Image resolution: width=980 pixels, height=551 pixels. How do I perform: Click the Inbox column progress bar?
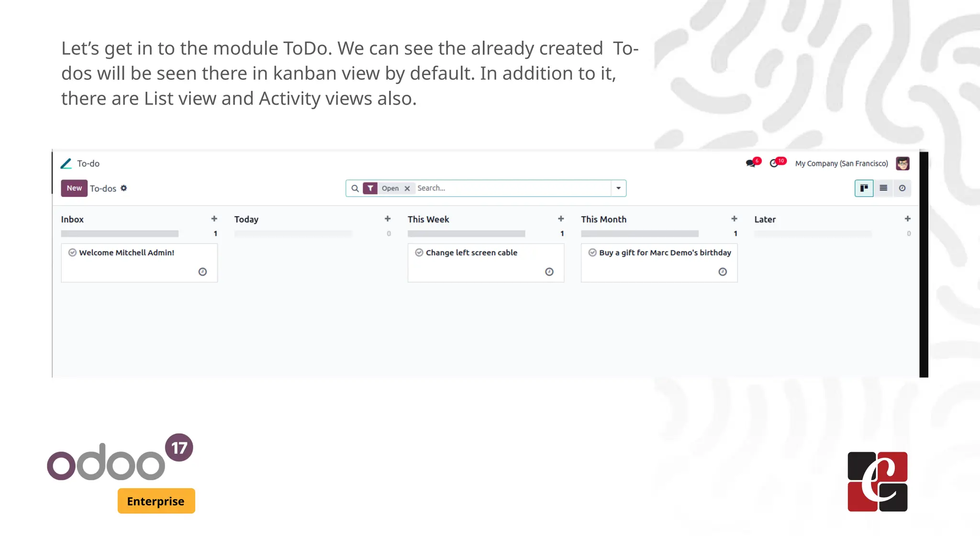[x=120, y=234]
